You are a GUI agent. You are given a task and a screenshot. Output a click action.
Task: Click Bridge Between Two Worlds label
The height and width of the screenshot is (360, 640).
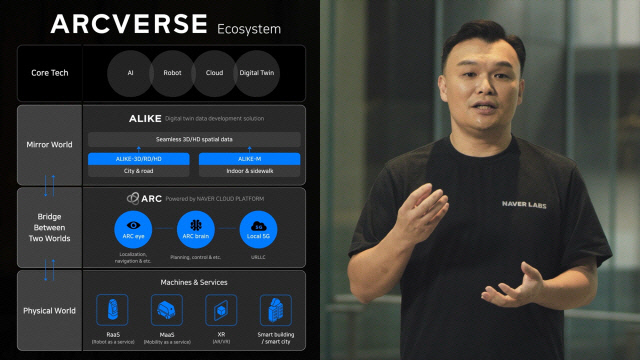[49, 227]
